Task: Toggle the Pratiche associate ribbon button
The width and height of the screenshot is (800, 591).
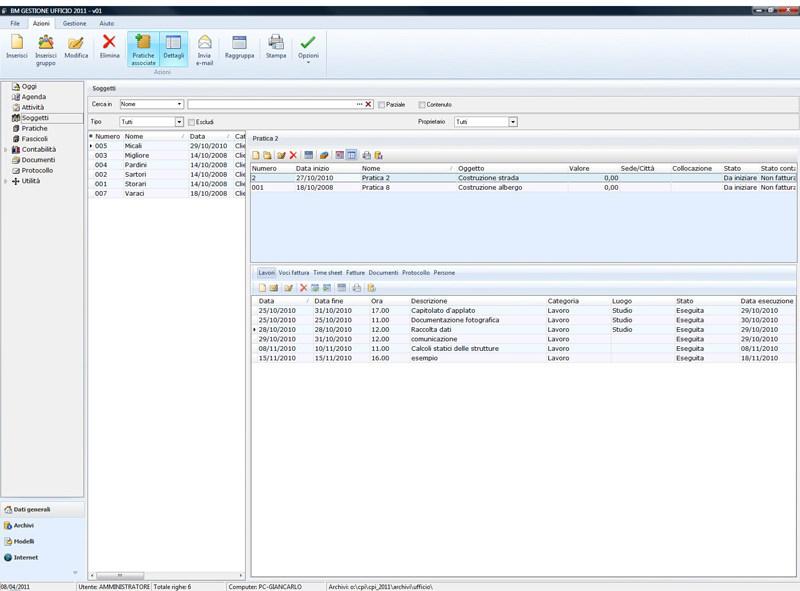Action: (x=143, y=48)
